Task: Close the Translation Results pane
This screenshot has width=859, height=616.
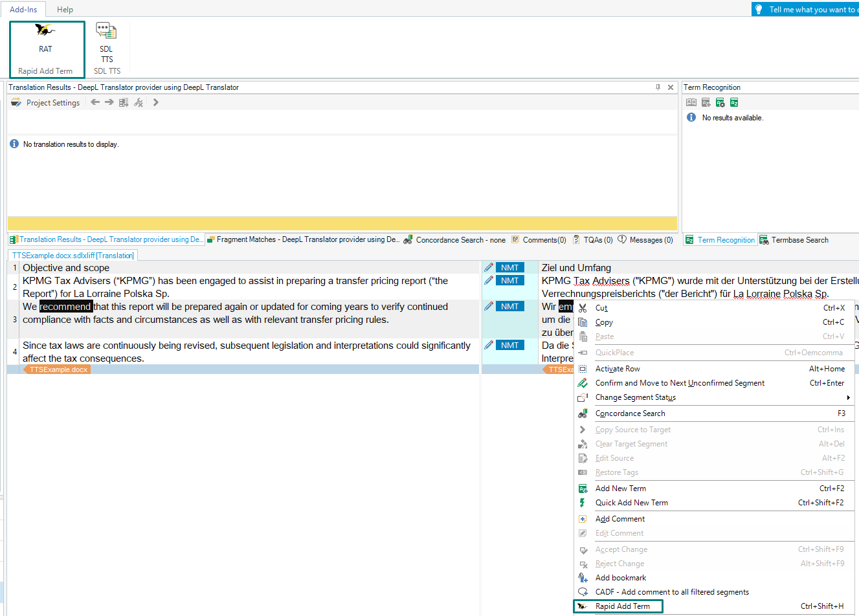Action: coord(671,87)
